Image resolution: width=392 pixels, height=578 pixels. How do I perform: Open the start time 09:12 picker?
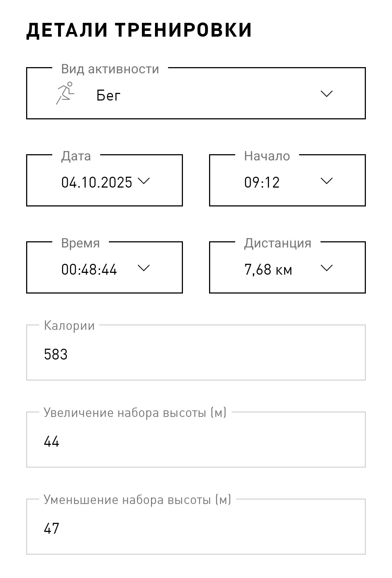click(x=262, y=183)
